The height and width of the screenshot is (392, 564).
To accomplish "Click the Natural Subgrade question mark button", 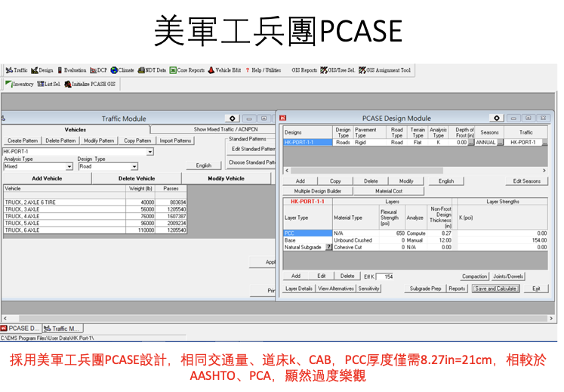I will coord(328,247).
